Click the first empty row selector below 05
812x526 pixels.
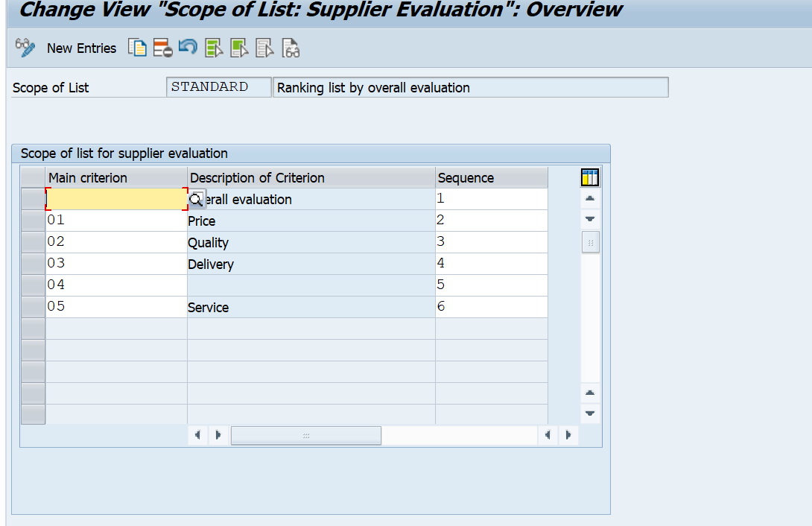[x=33, y=329]
